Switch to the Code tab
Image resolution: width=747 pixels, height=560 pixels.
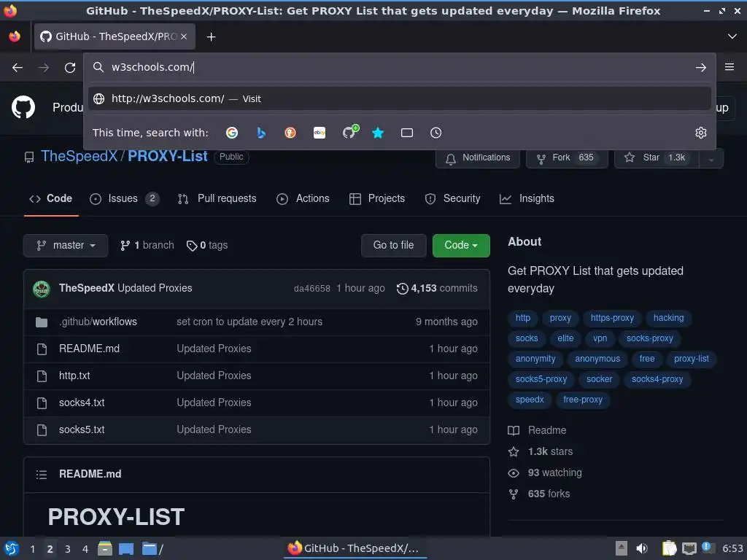point(51,198)
